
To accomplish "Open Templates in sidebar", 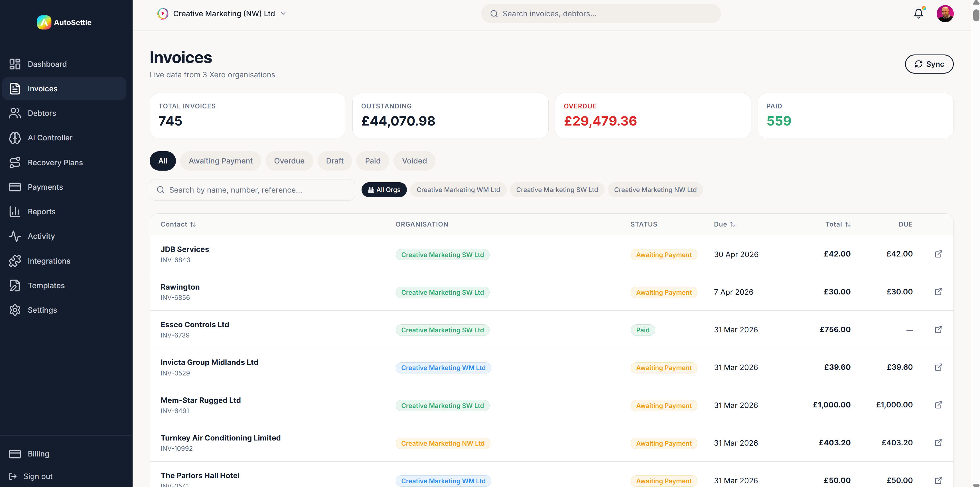I will (x=46, y=286).
